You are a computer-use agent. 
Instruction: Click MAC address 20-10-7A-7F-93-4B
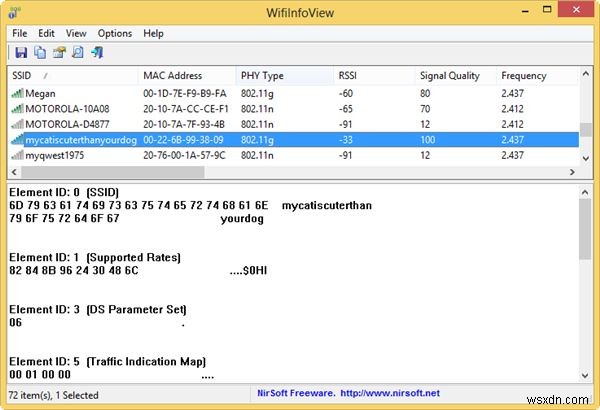click(184, 124)
